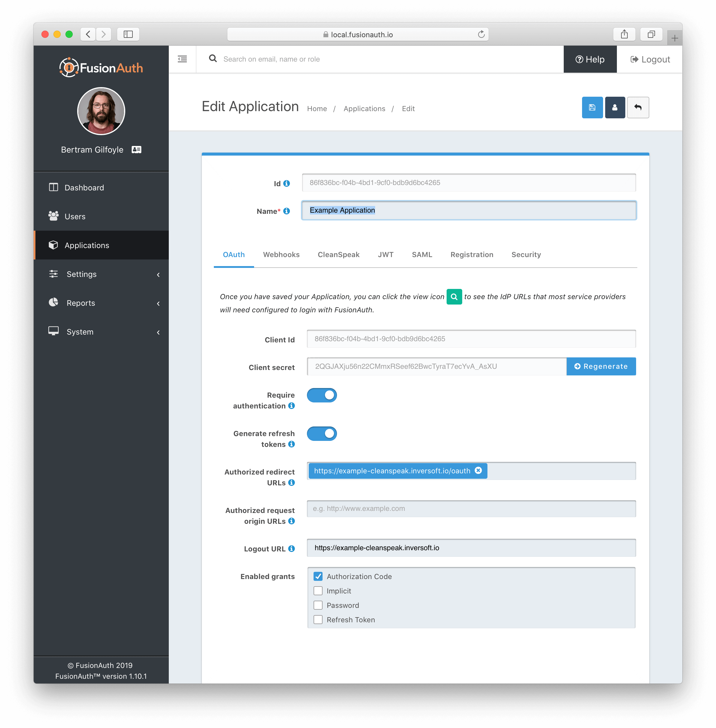Click the info icon next to Id
This screenshot has height=728, width=716.
pyautogui.click(x=287, y=184)
